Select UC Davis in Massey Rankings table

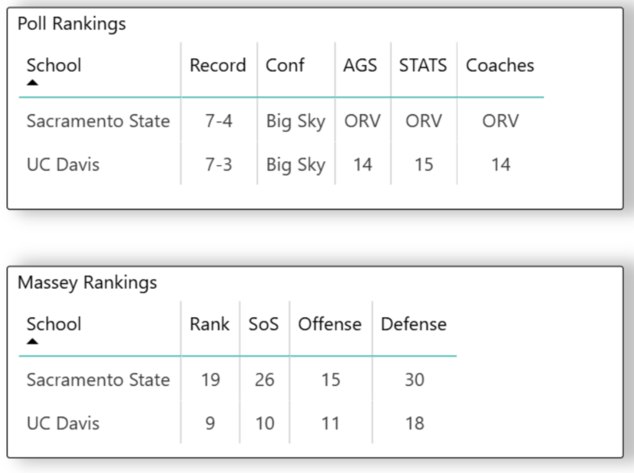click(x=63, y=423)
